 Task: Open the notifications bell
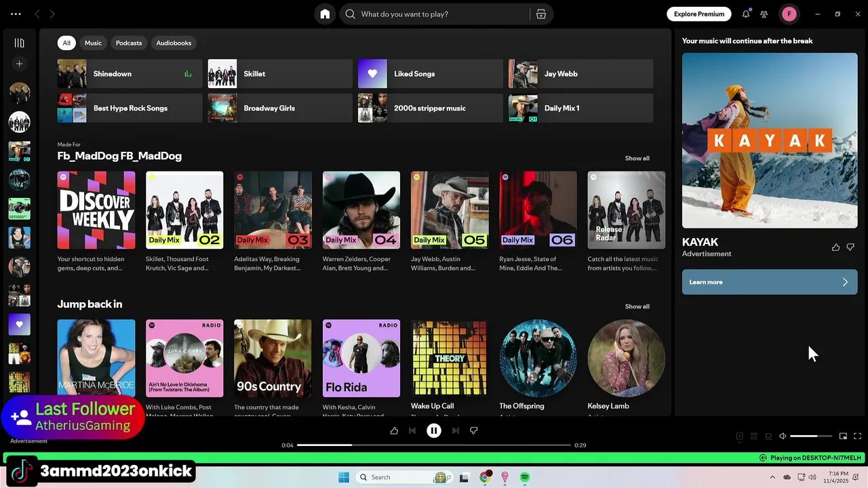point(746,14)
